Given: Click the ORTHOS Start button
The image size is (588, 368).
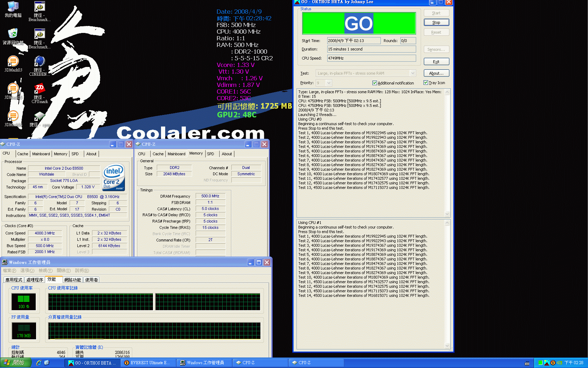Looking at the screenshot, I should [x=436, y=13].
